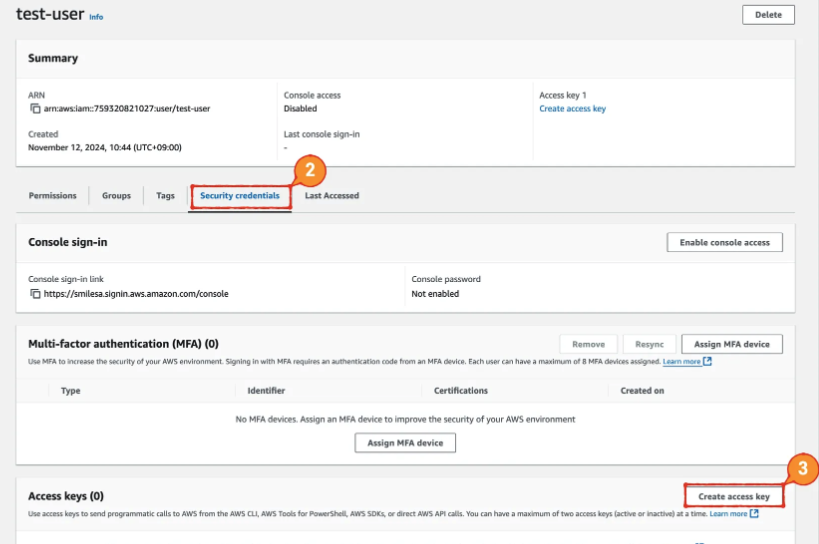Select the Tags tab
Viewport: 819px width, 544px height.
click(x=165, y=196)
